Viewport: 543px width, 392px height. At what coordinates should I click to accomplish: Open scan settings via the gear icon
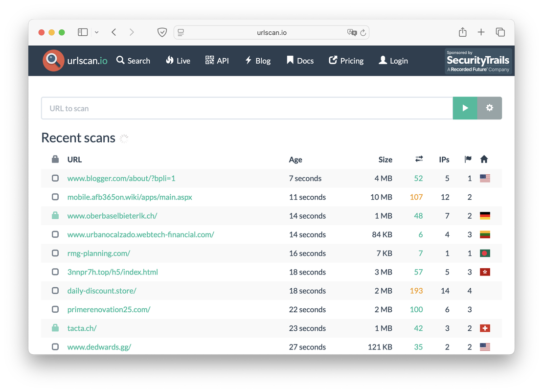(x=489, y=108)
